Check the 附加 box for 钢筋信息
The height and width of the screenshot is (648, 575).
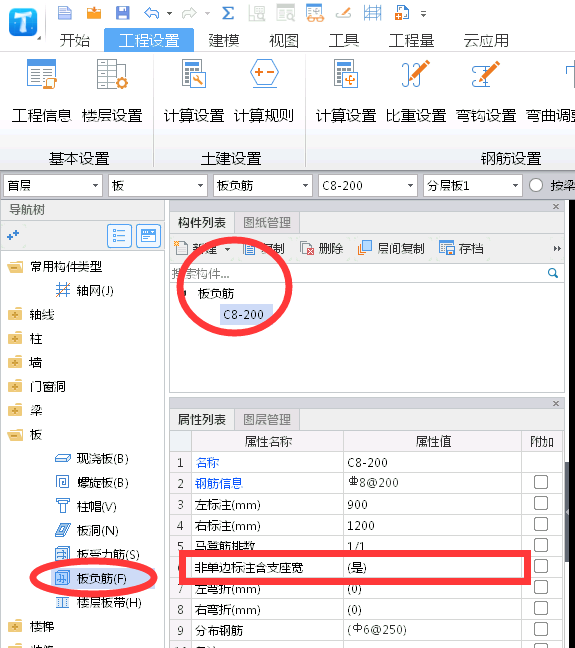pos(541,482)
